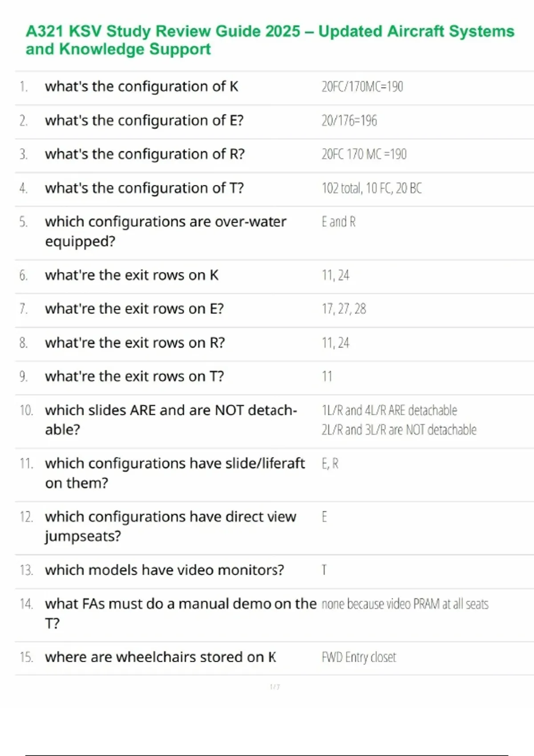The width and height of the screenshot is (534, 756).
Task: Click the answer E and R
Action: point(339,221)
